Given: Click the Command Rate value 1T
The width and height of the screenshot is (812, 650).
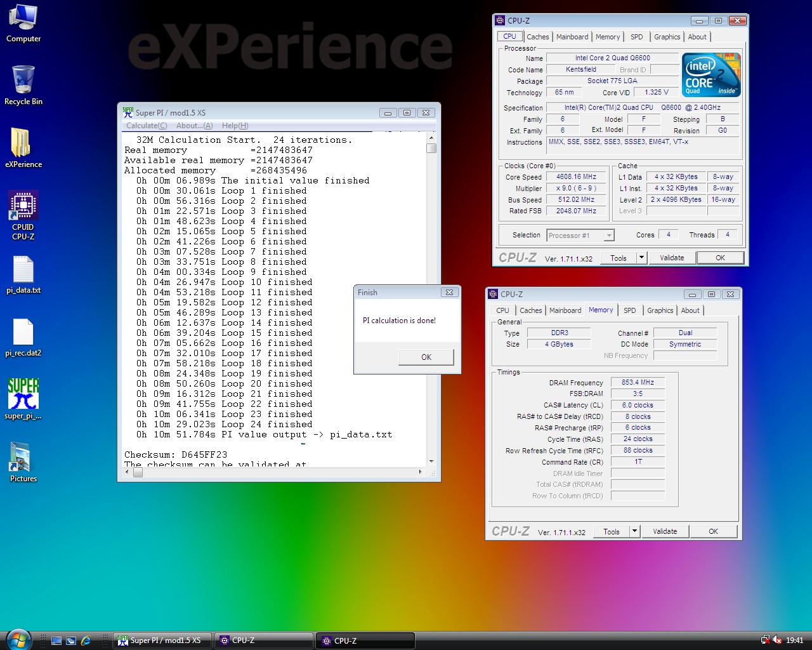Looking at the screenshot, I should point(638,461).
